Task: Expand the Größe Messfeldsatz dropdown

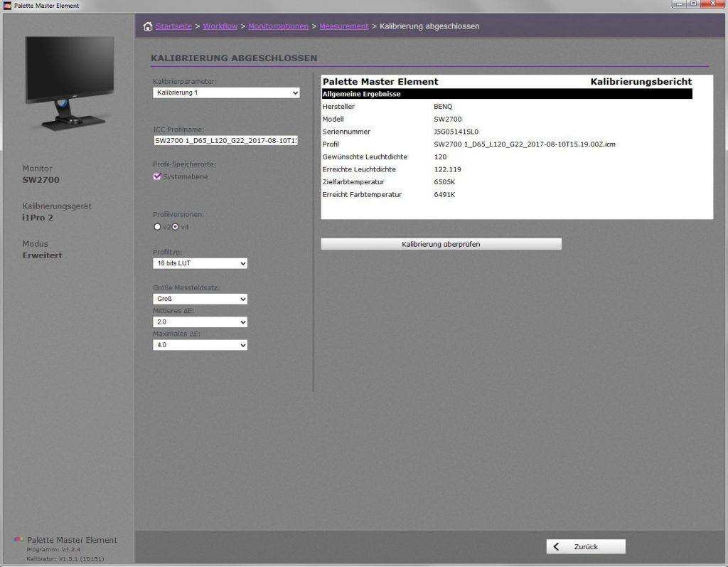Action: point(200,299)
